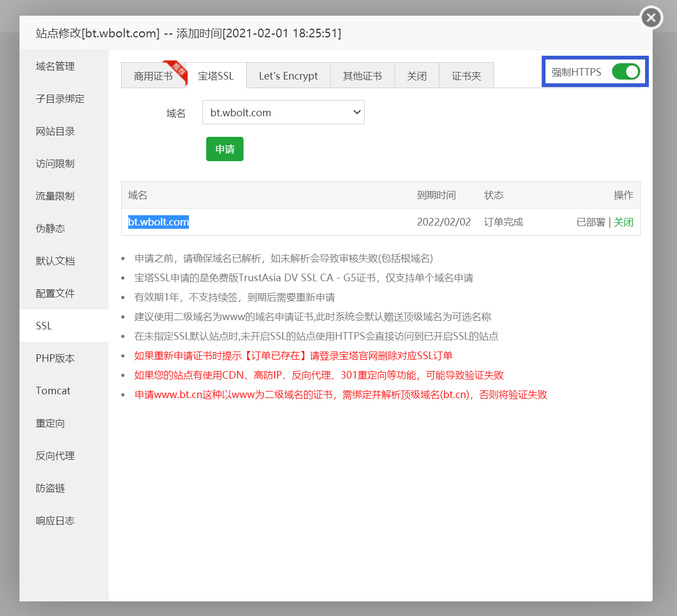Switch to the Let's Encrypt tab
The image size is (677, 616).
(x=288, y=76)
